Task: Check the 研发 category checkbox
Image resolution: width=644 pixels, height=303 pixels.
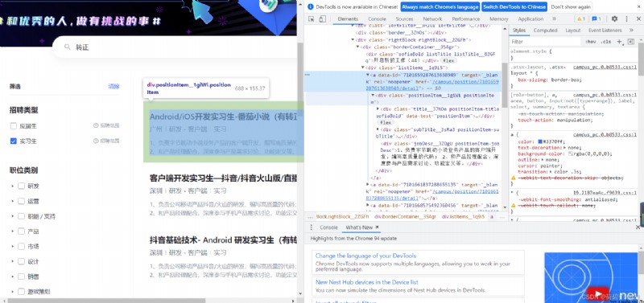Action: pos(21,186)
